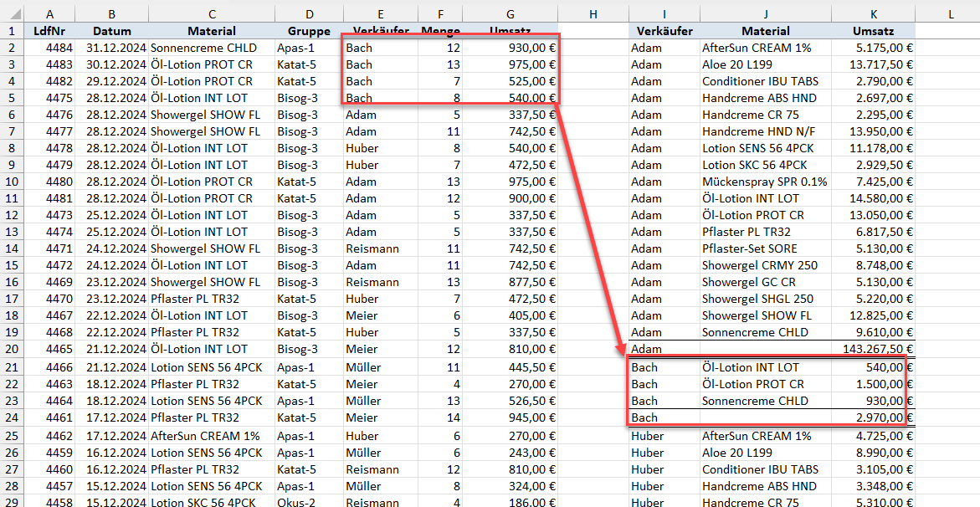Select the 525,00 € Umsatz cell
Viewport: 980px width, 507px height.
511,81
